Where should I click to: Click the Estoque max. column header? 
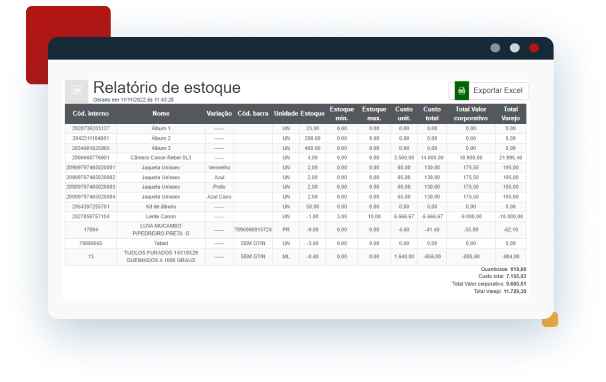pos(374,114)
